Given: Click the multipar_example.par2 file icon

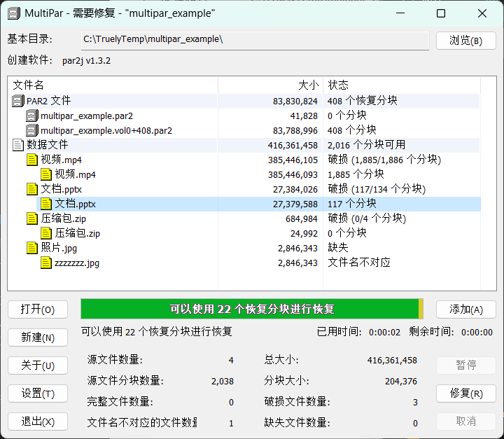Looking at the screenshot, I should click(32, 116).
